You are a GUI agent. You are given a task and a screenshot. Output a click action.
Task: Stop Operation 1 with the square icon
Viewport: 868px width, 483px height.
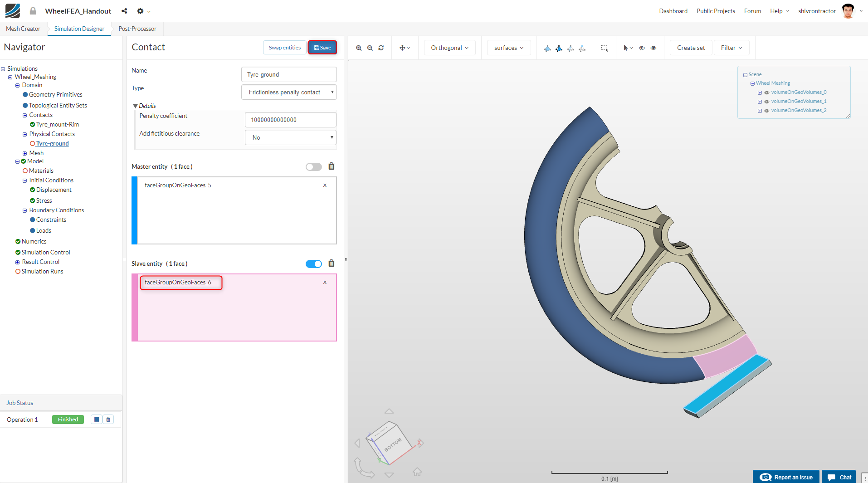pos(97,420)
